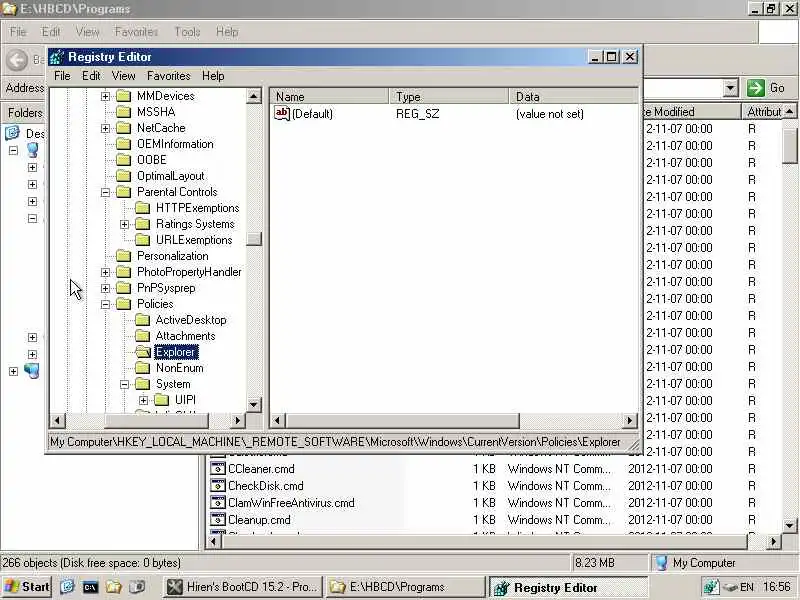Expand the PnPSysprep key

click(105, 288)
